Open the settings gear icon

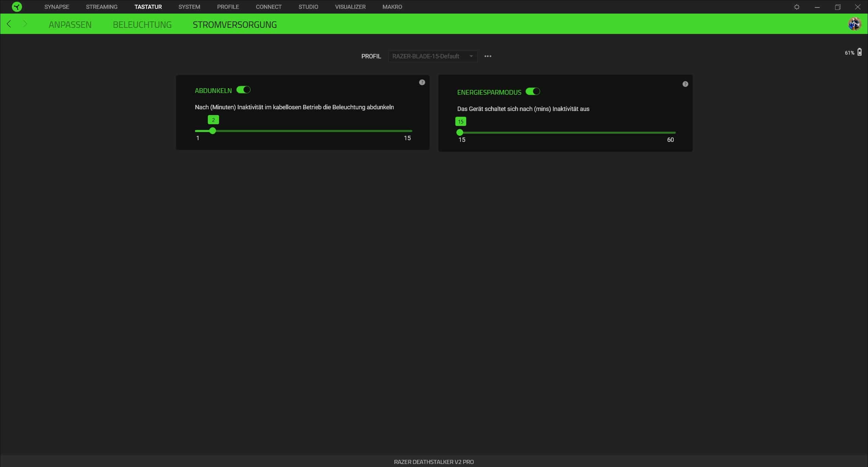point(796,7)
